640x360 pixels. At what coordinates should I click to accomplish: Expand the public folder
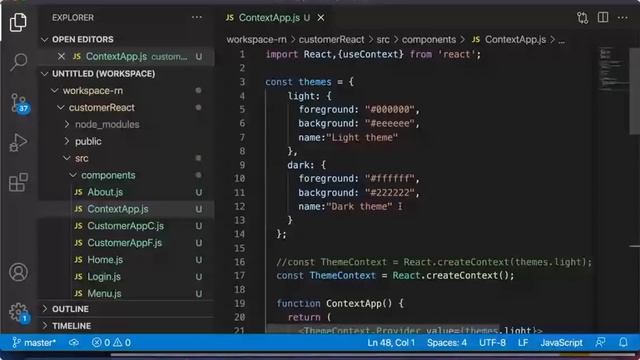coord(127,142)
